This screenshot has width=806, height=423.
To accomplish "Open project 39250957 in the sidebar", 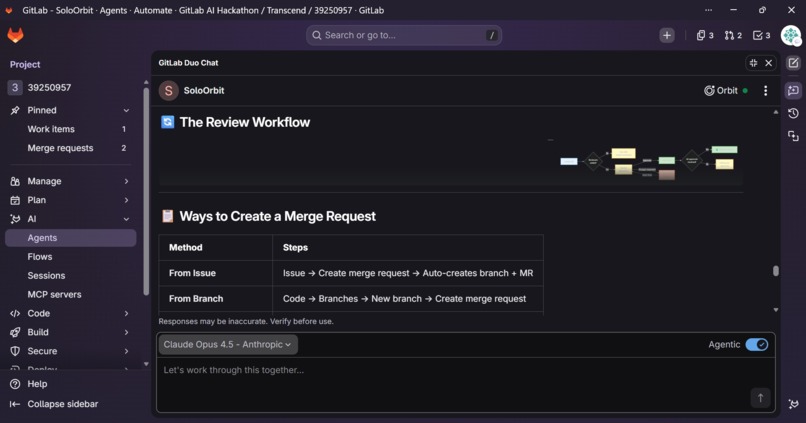I will coord(71,87).
